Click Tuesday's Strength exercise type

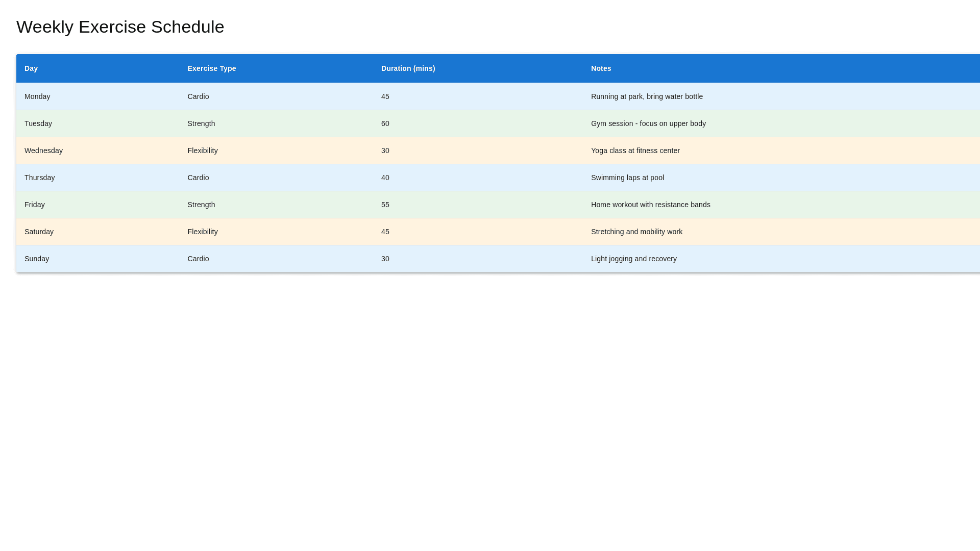tap(201, 123)
